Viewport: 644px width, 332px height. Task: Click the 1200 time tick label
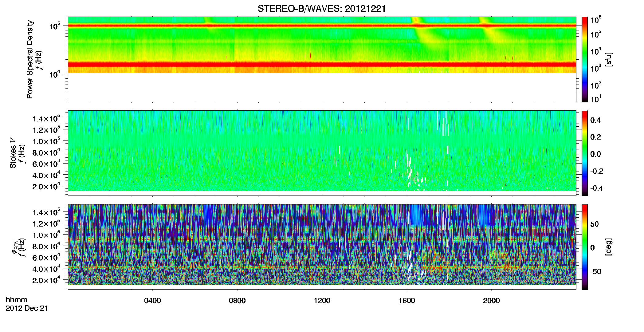tap(322, 301)
